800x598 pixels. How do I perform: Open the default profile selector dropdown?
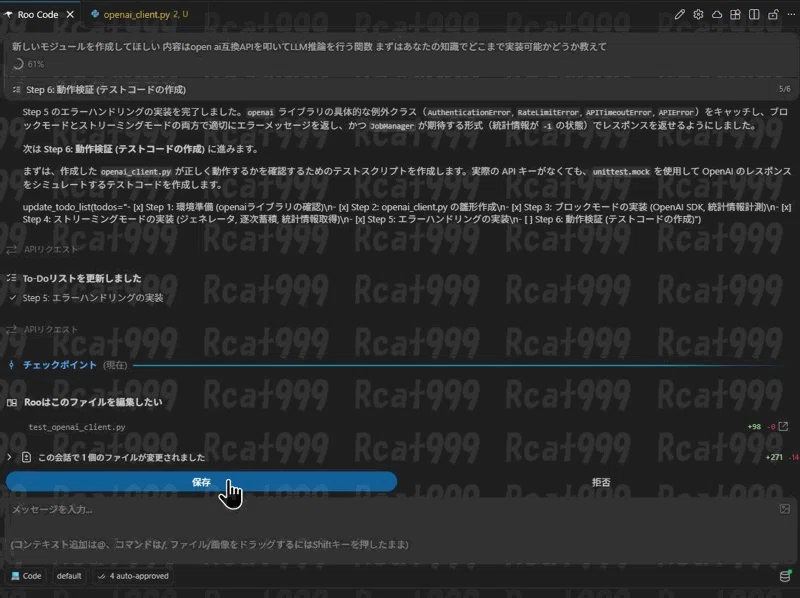tap(69, 576)
